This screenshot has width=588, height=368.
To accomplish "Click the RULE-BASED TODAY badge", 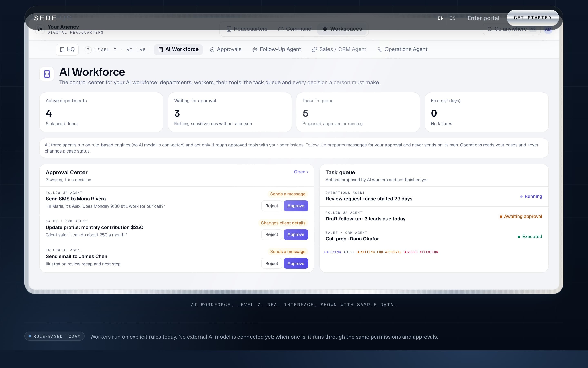I will click(55, 336).
